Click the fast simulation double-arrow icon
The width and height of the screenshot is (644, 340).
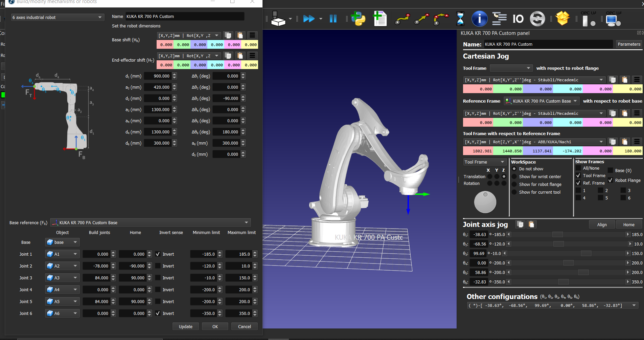309,19
